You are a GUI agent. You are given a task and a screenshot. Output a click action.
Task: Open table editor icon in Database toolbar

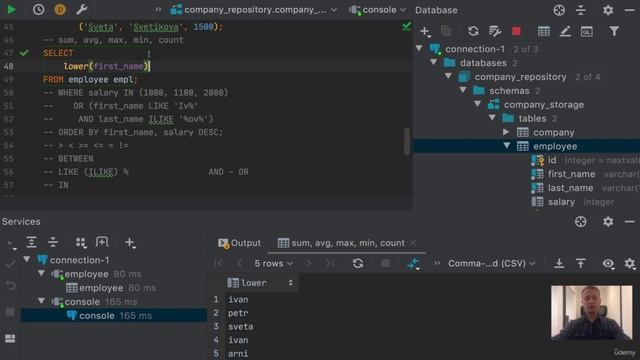[x=543, y=31]
